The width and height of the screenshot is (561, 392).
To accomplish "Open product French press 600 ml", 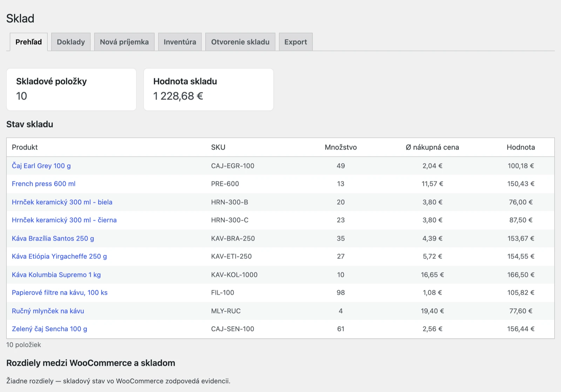I will click(43, 184).
